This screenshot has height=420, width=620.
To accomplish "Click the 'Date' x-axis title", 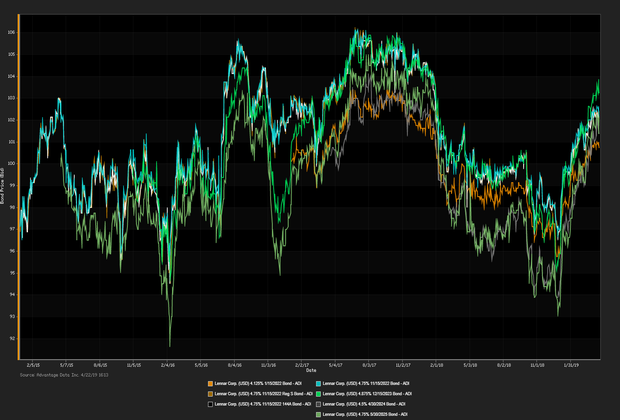I will [x=311, y=371].
